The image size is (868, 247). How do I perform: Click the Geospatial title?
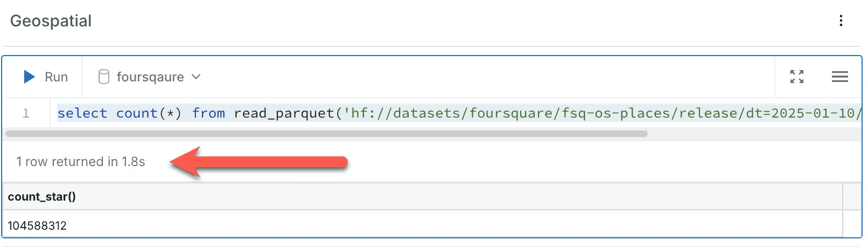51,21
